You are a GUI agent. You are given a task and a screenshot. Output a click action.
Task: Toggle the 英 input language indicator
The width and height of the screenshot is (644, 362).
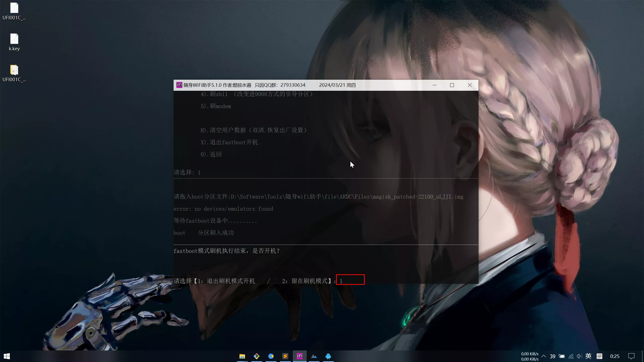588,356
